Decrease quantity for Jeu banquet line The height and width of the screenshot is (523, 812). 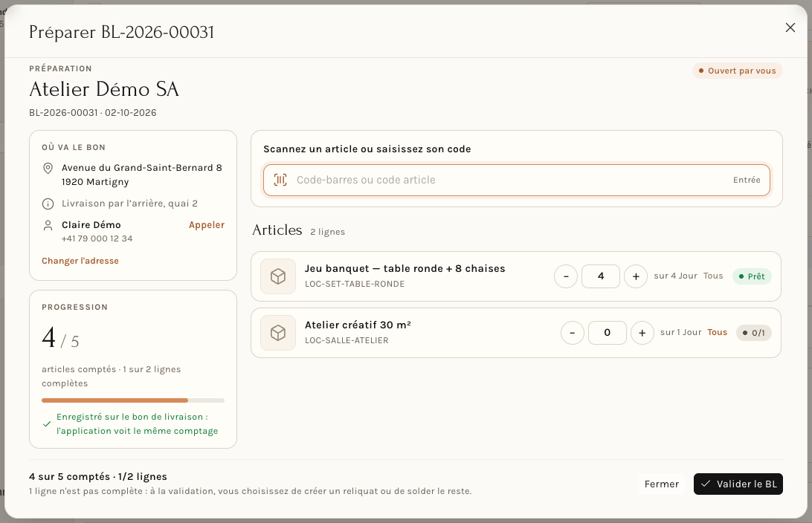566,276
